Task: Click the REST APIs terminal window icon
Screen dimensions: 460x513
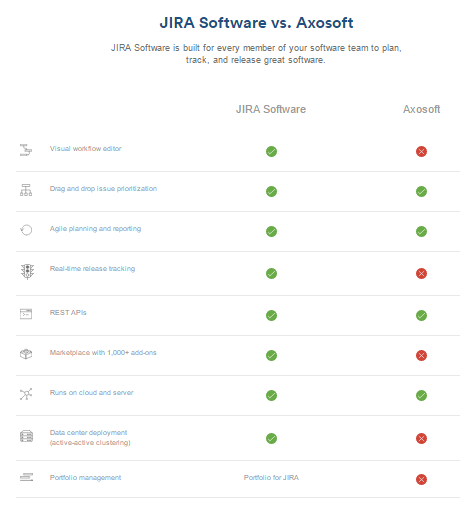Action: point(26,314)
